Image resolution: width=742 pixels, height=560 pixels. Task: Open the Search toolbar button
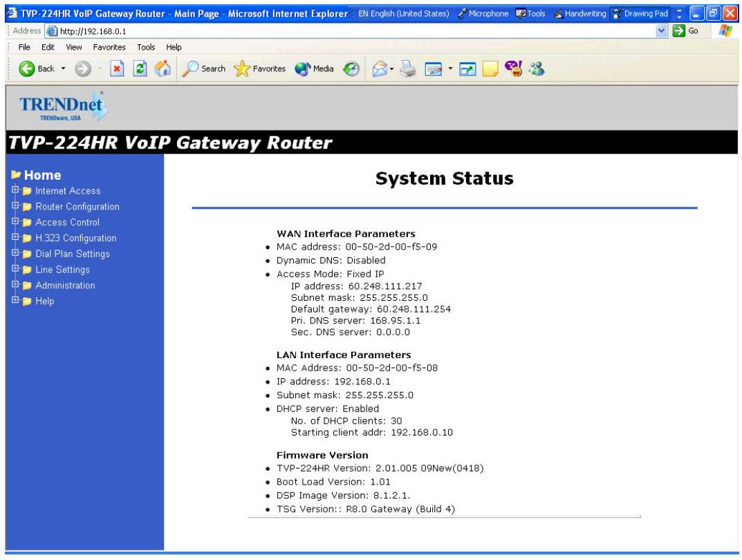pyautogui.click(x=204, y=69)
